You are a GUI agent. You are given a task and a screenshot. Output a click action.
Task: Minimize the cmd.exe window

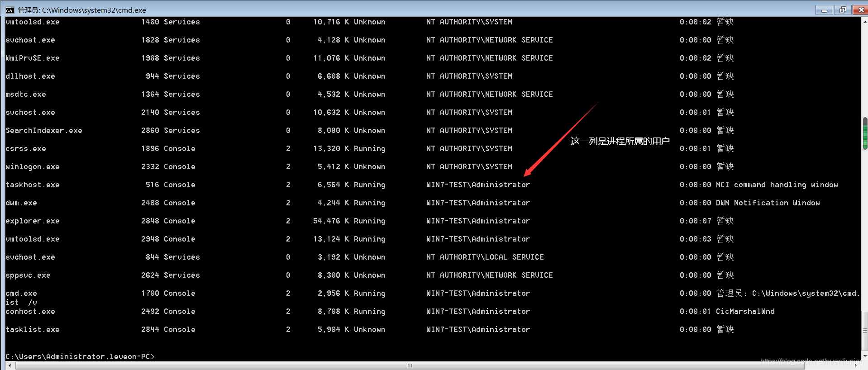(x=824, y=10)
